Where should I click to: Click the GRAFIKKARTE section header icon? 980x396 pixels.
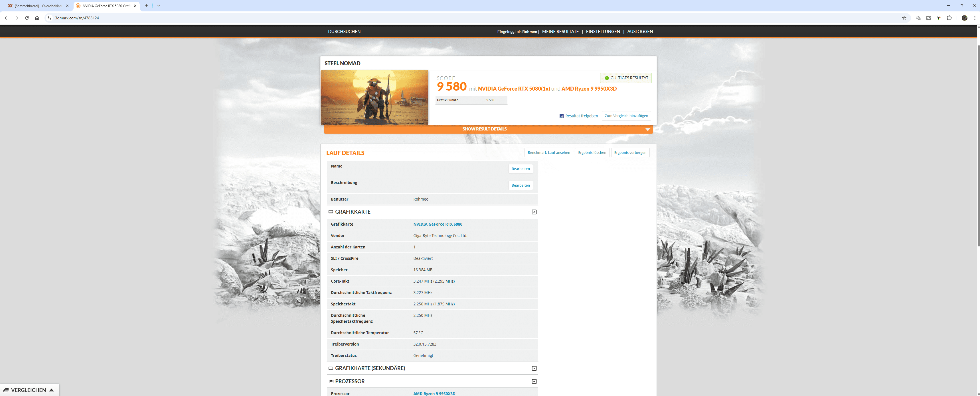click(331, 212)
